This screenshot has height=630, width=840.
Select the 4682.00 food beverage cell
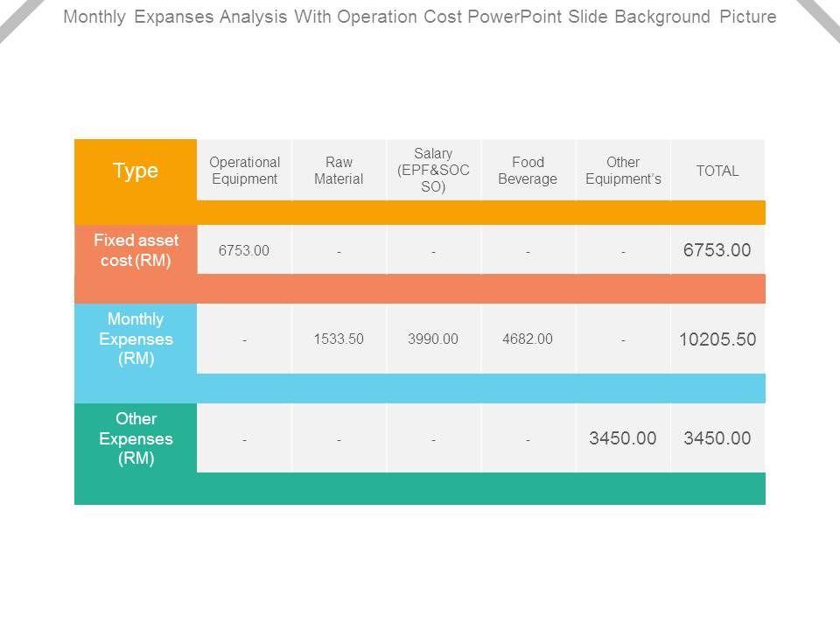528,339
